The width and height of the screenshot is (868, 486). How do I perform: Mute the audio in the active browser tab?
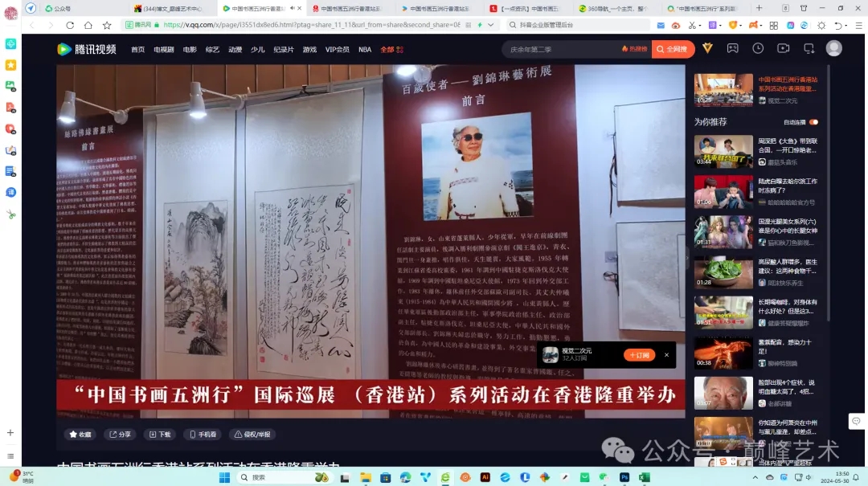[x=292, y=8]
